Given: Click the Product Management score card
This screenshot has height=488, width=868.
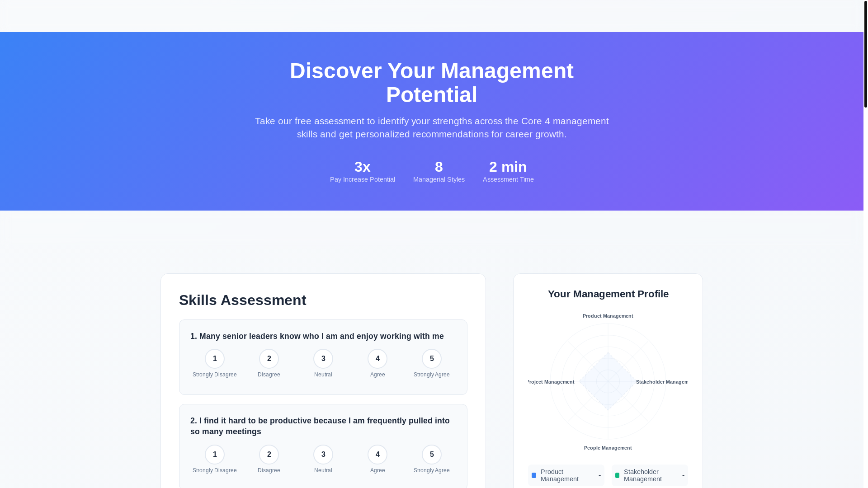Looking at the screenshot, I should tap(566, 475).
